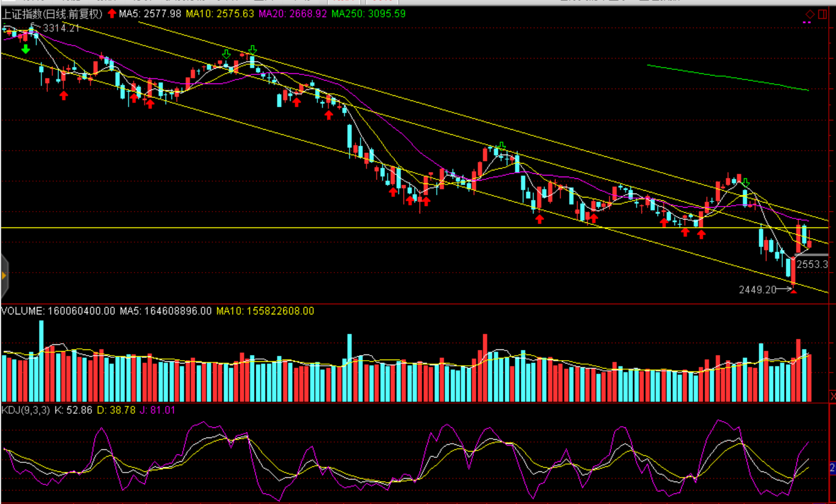Viewport: 836px width, 504px height.
Task: Click the VOLUME: 160060400.00 label
Action: click(x=58, y=311)
